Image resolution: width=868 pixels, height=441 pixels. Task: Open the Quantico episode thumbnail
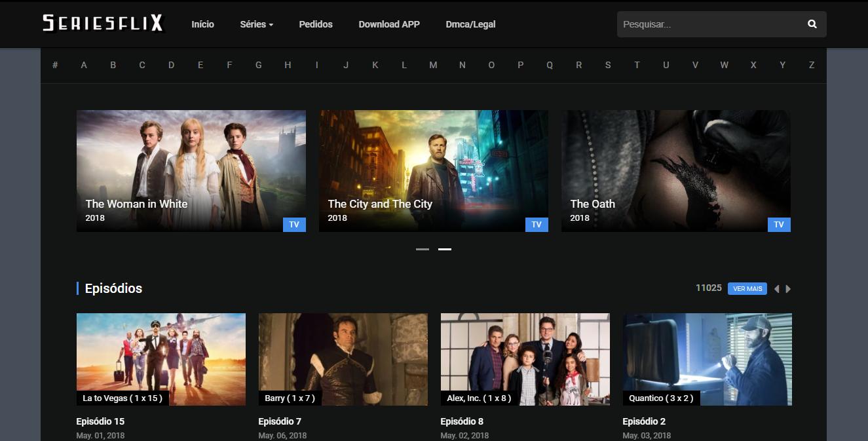point(707,358)
